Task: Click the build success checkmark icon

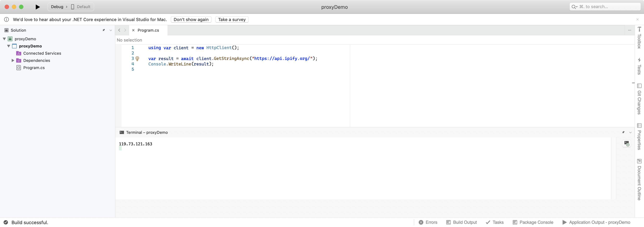Action: (x=6, y=223)
